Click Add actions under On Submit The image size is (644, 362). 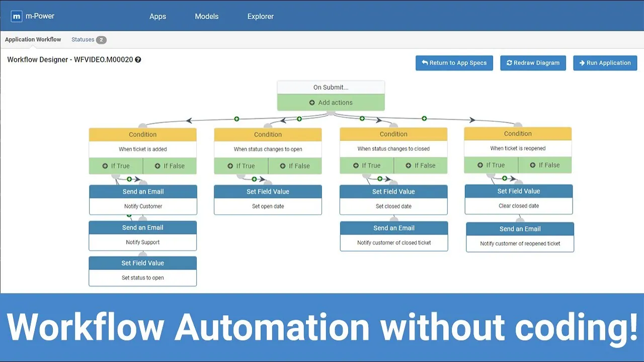click(x=331, y=103)
